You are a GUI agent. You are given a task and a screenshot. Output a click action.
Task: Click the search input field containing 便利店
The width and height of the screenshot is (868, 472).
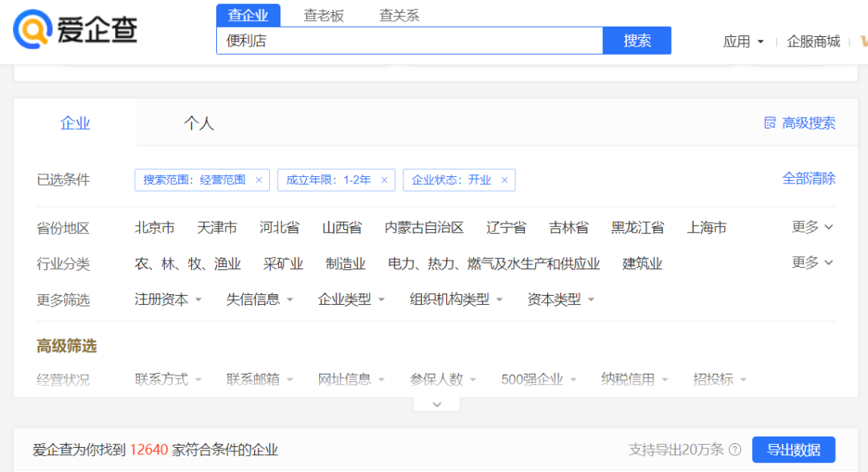coord(409,41)
